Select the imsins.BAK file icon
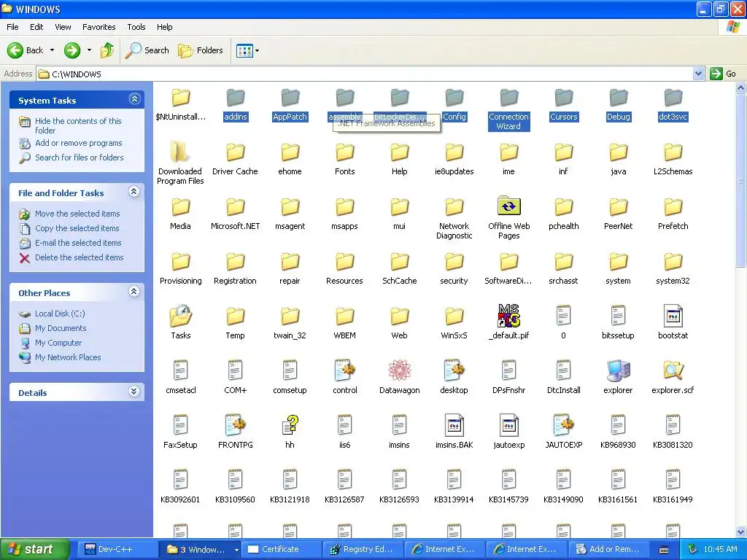 click(x=454, y=425)
